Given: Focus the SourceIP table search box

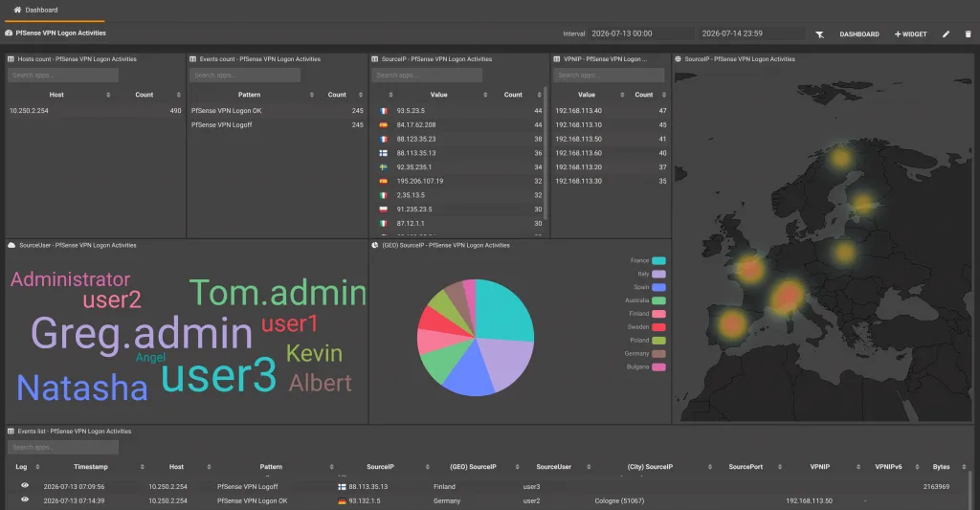Looking at the screenshot, I should tap(427, 75).
